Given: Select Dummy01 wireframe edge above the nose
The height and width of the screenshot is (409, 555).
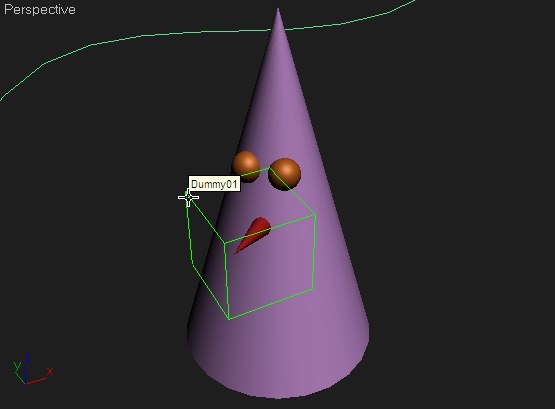Looking at the screenshot, I should coord(270,228).
